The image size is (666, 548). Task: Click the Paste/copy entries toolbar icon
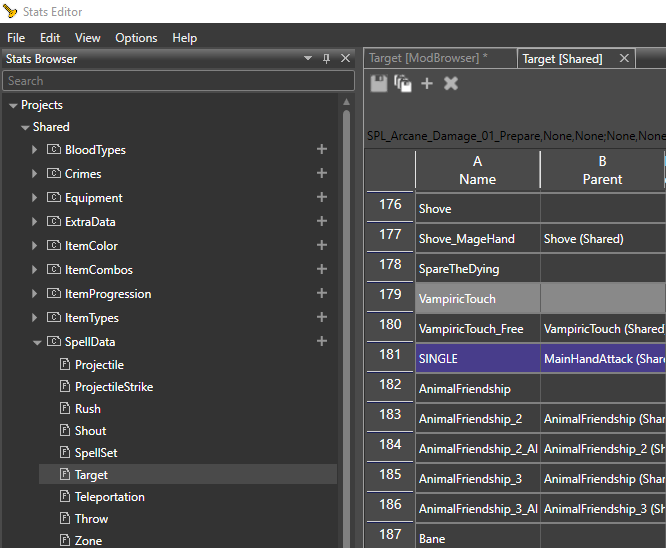point(403,84)
